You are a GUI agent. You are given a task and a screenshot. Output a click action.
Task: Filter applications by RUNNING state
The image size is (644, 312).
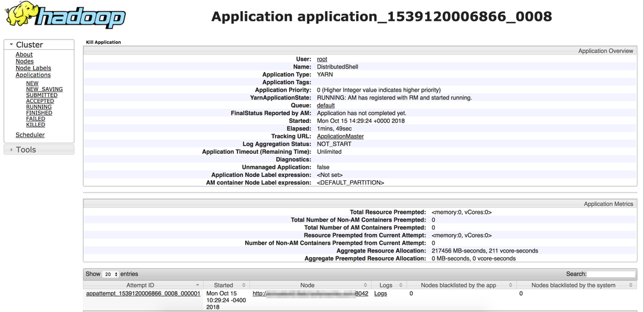[x=39, y=107]
